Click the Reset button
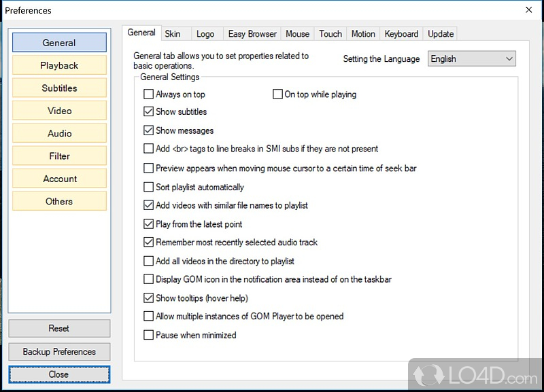 coord(59,329)
